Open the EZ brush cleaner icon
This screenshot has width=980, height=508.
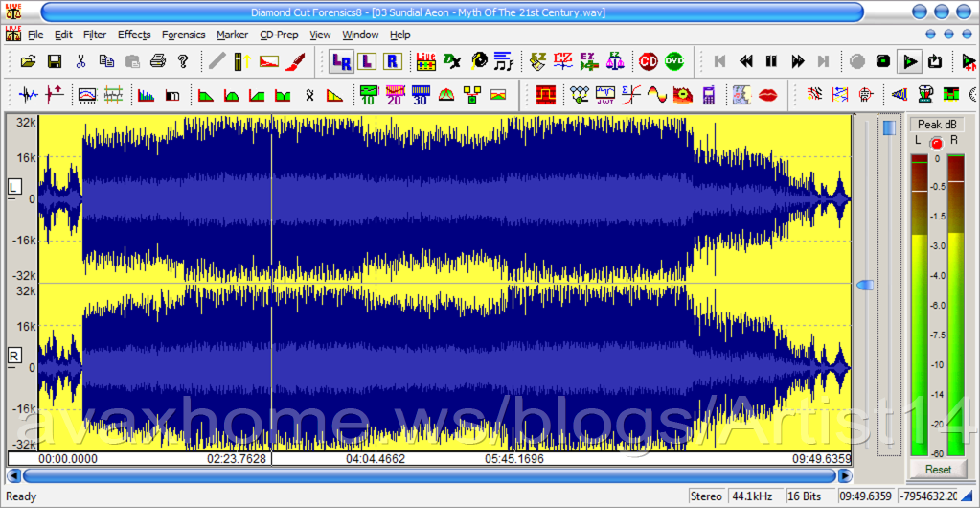coord(538,61)
